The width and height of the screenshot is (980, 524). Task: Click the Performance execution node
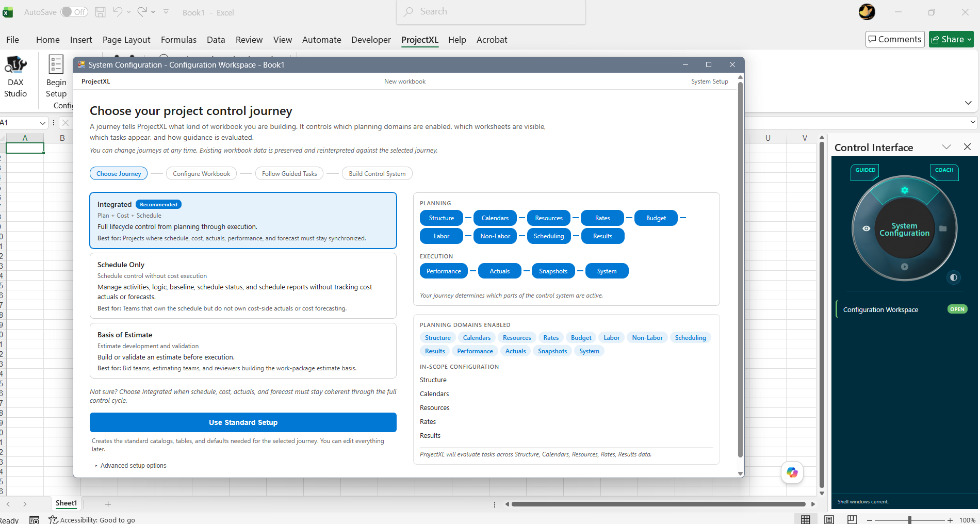click(444, 271)
